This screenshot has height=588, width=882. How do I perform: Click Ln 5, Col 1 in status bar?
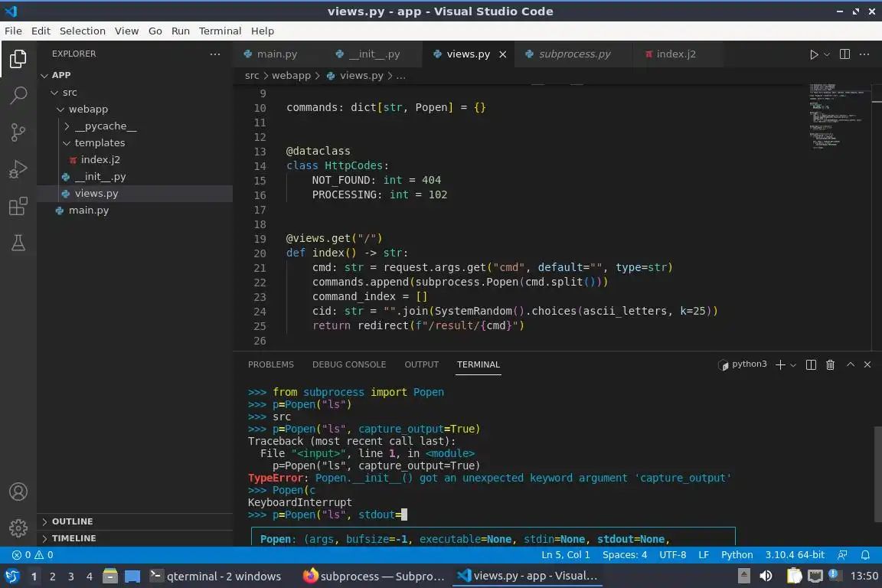pyautogui.click(x=565, y=555)
